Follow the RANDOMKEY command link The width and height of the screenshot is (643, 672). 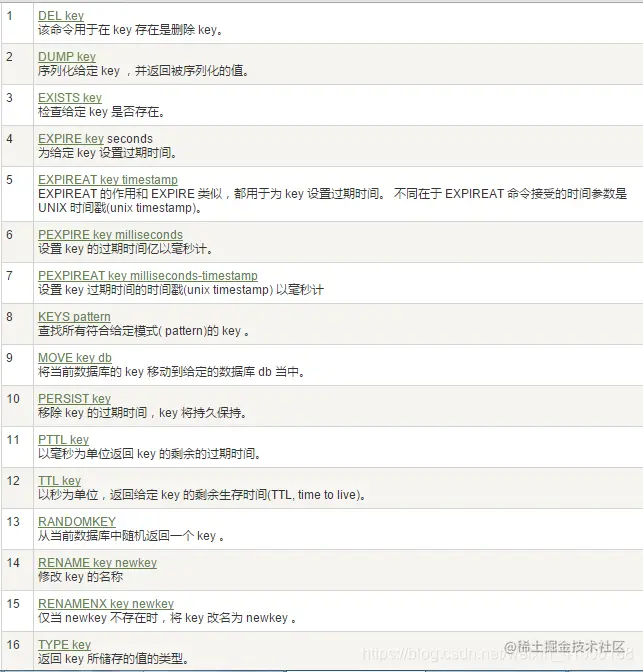pos(77,522)
